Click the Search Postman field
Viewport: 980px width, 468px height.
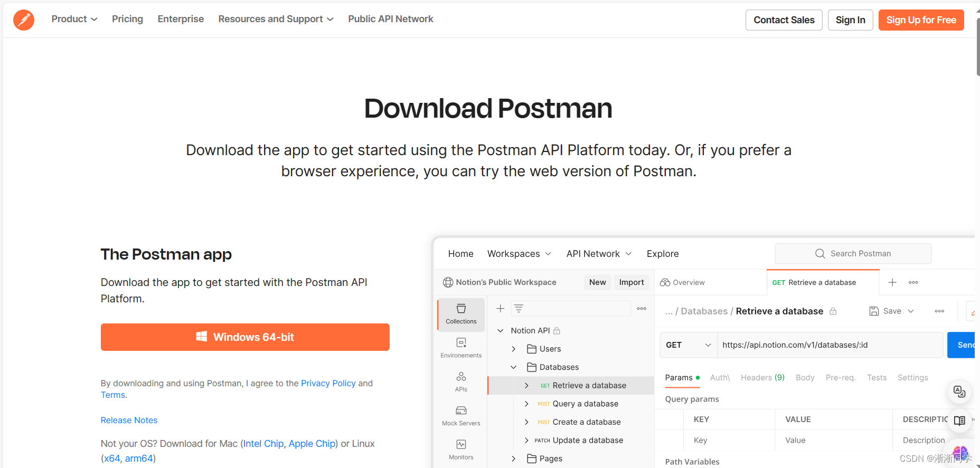tap(853, 254)
